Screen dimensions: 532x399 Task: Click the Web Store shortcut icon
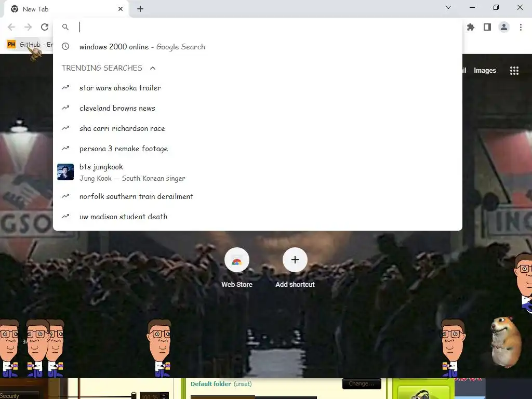(x=237, y=260)
